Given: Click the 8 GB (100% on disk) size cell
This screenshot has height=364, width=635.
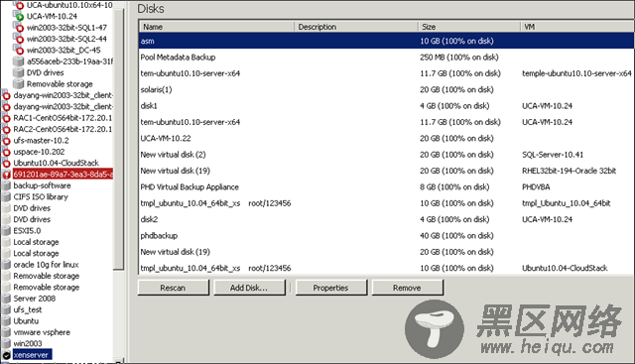Looking at the screenshot, I should [x=454, y=187].
